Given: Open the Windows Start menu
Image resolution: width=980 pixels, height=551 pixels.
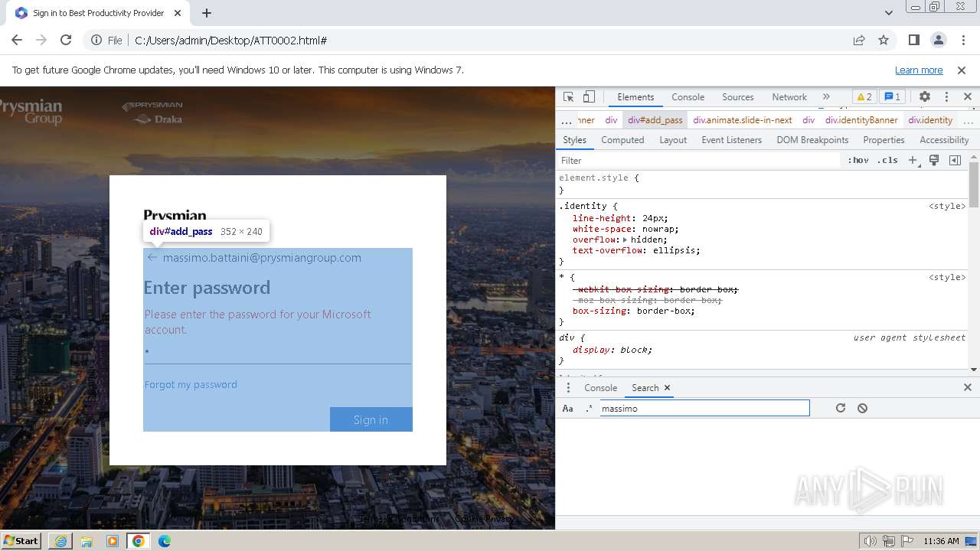Looking at the screenshot, I should click(x=21, y=540).
